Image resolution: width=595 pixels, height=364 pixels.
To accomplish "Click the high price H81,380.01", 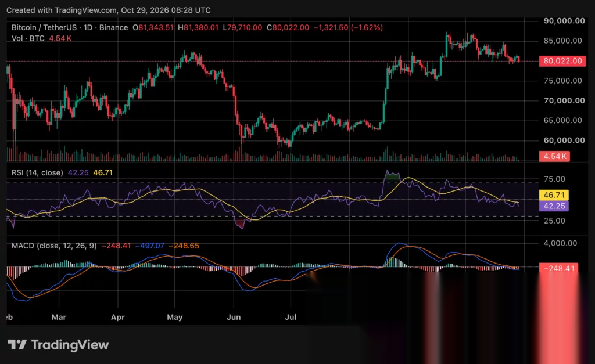I will point(198,27).
